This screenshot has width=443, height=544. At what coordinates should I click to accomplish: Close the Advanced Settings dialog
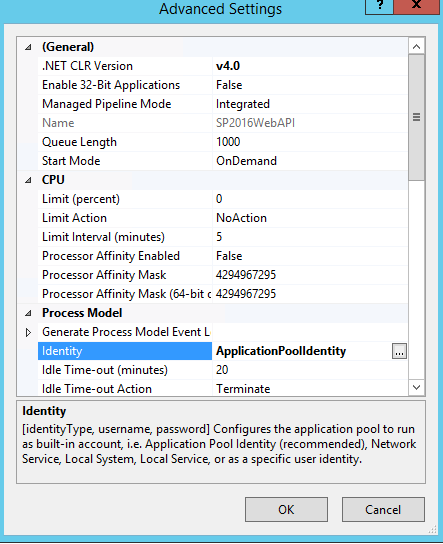pos(416,6)
